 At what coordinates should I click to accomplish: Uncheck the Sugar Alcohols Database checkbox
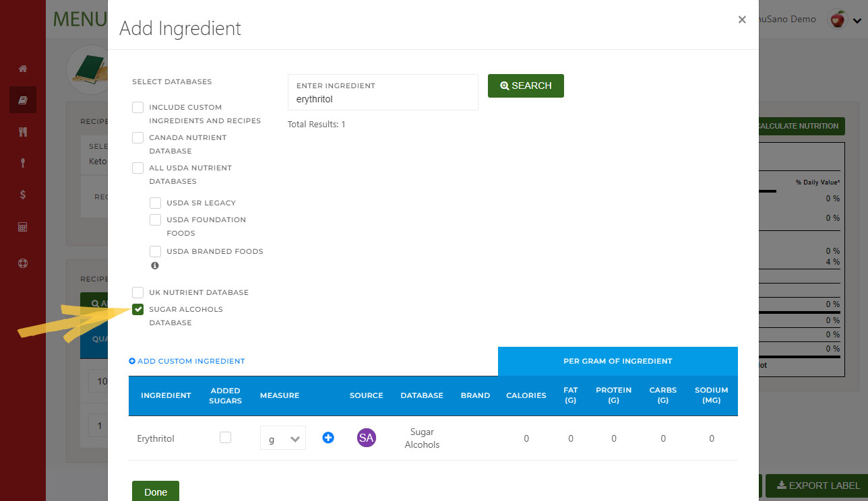click(x=138, y=309)
